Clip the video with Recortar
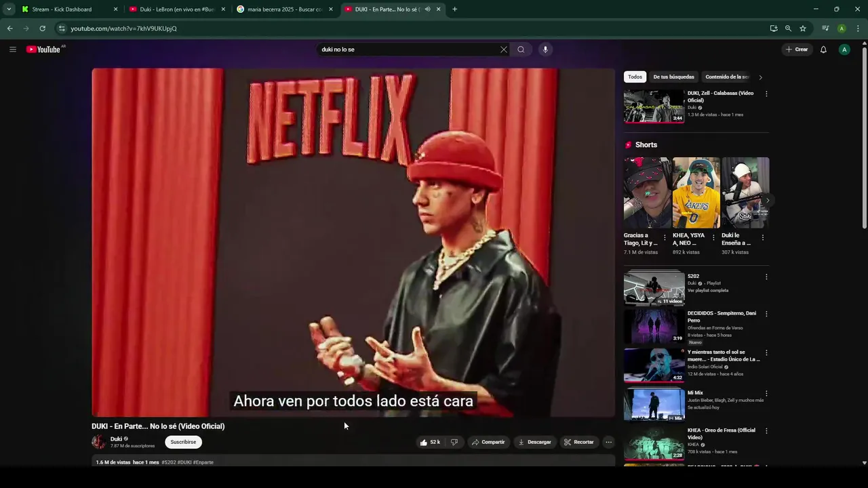 [x=578, y=442]
